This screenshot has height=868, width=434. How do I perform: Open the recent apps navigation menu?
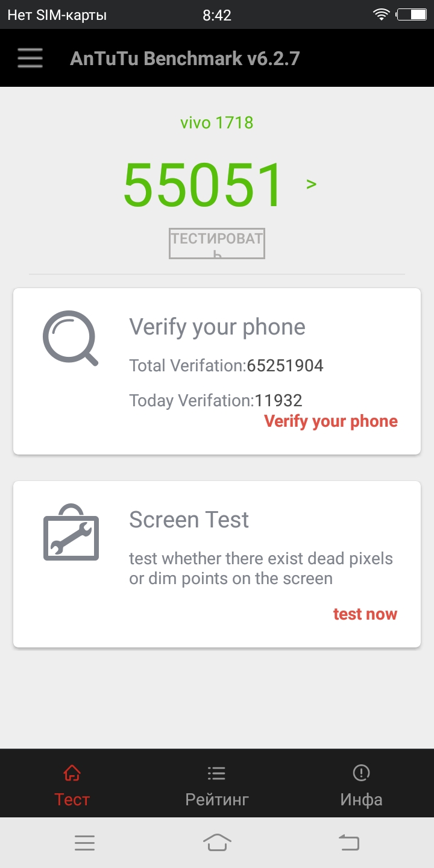pos(84,843)
